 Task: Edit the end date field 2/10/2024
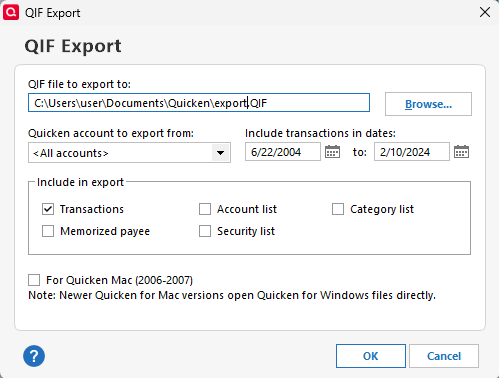[412, 152]
